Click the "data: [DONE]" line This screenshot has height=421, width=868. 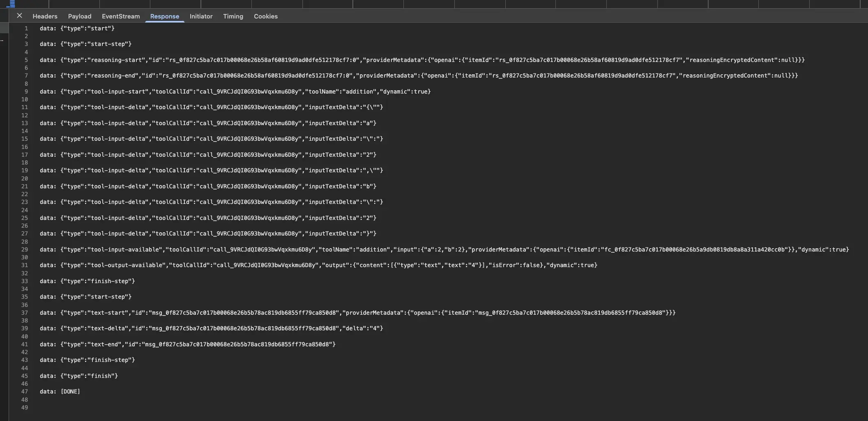(60, 391)
